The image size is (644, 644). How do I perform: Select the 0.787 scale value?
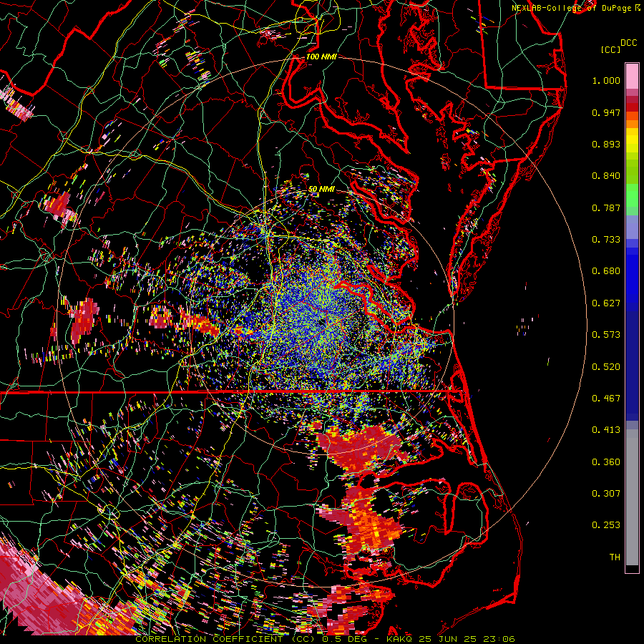click(606, 208)
